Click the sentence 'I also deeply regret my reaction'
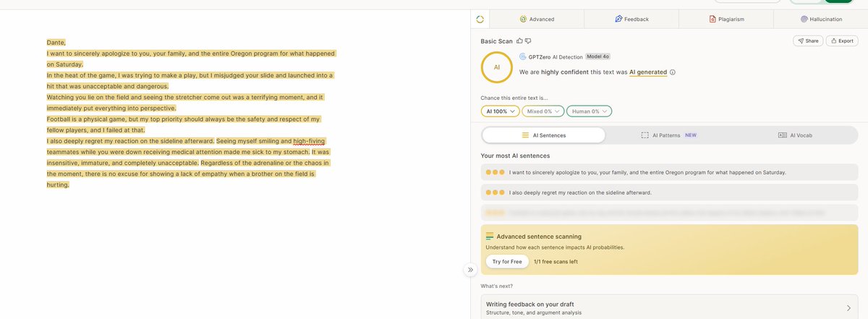The image size is (868, 319). pos(669,192)
